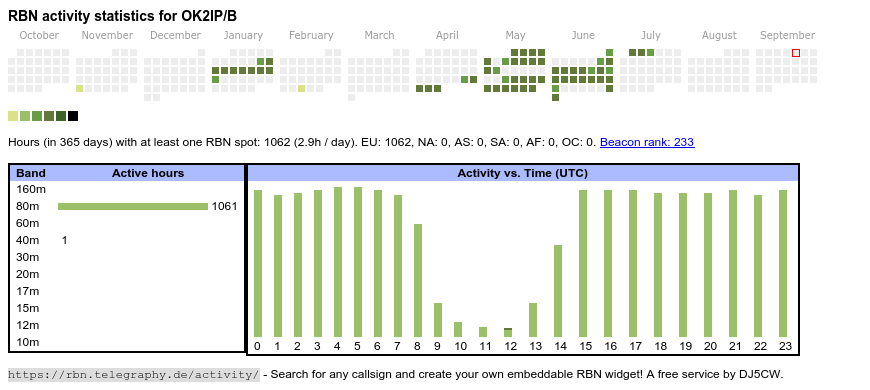
Task: Click the light green February calendar cell
Action: (x=301, y=88)
